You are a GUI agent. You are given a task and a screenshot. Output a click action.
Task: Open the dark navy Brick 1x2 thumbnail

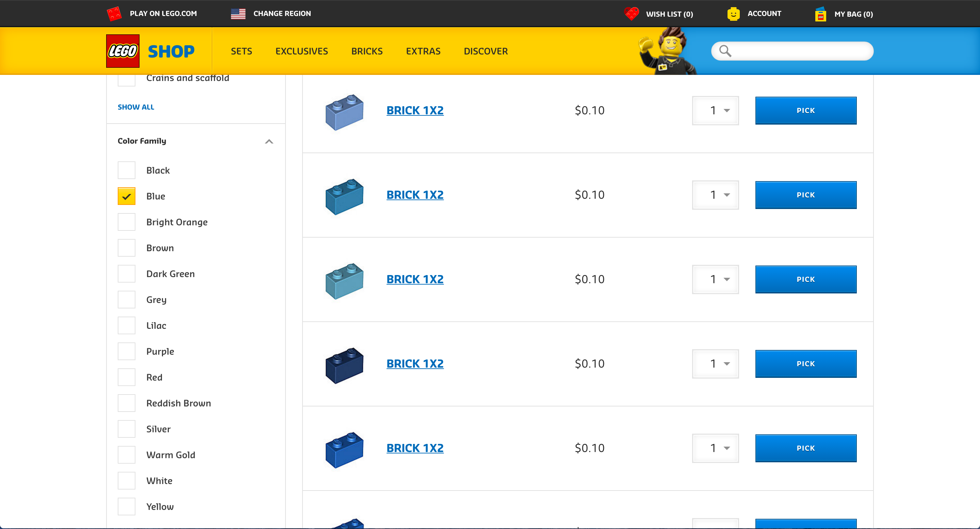[344, 366]
